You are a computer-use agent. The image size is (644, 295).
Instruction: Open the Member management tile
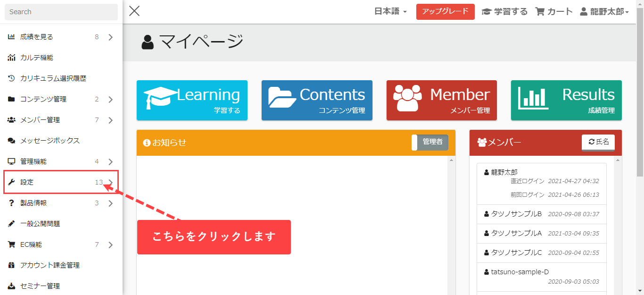441,100
